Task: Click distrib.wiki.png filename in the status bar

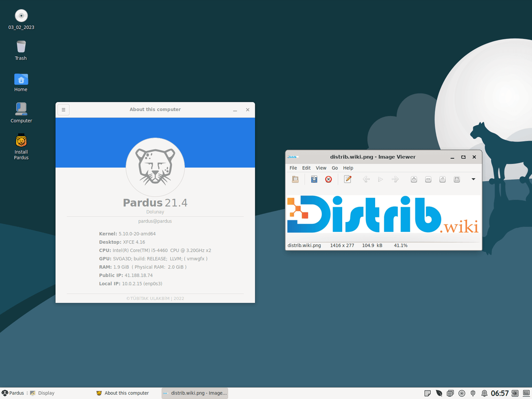Action: coord(304,245)
